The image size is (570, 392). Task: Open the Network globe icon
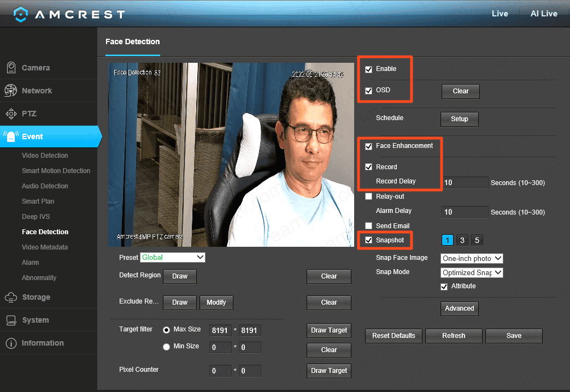coord(11,91)
